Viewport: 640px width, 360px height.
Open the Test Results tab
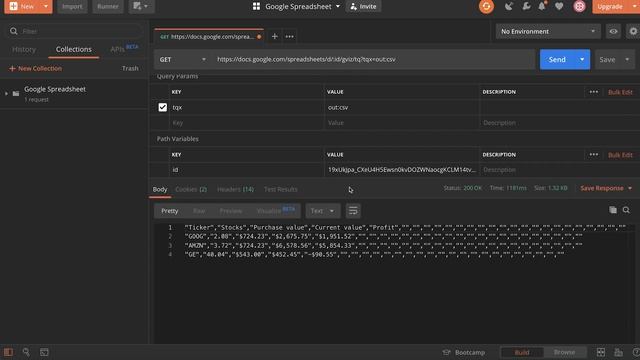click(280, 189)
